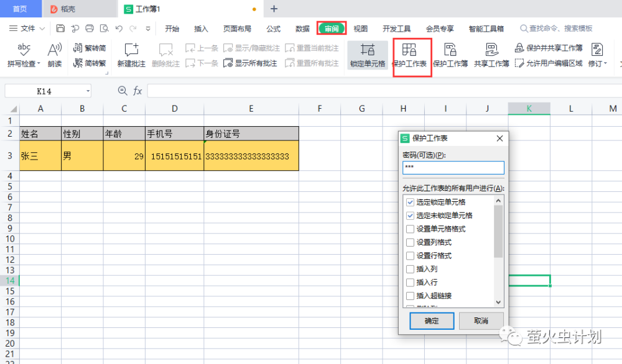Viewport: 622px width, 364px height.
Task: Click the Undo arrow icon
Action: 119,29
